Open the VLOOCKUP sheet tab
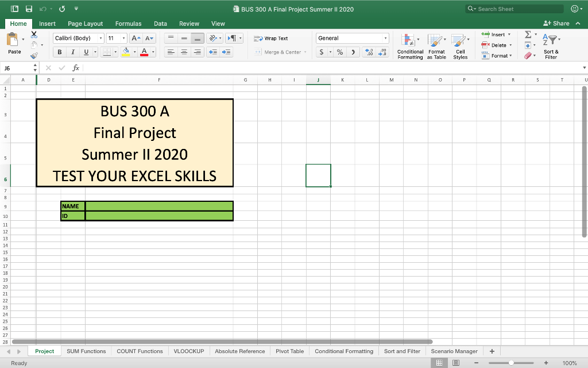588x368 pixels. pyautogui.click(x=188, y=351)
